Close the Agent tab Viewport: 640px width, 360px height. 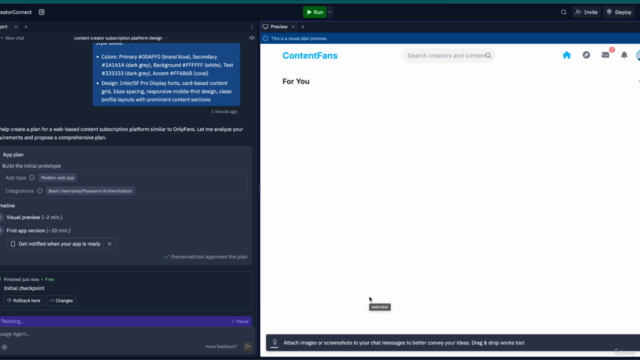16,27
